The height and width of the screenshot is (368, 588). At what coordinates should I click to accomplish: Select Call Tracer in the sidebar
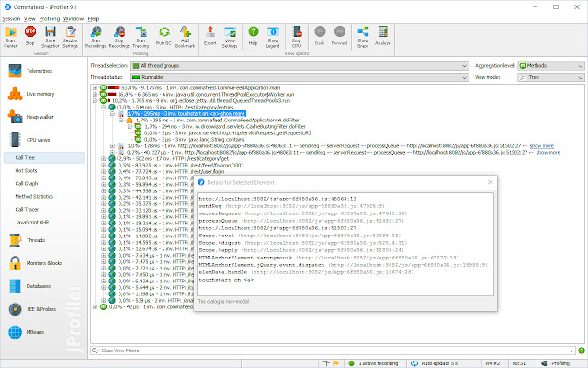[x=27, y=209]
